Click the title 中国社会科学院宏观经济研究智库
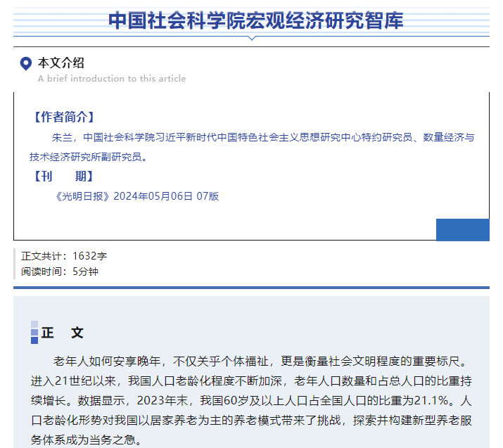503x448 pixels. [255, 20]
